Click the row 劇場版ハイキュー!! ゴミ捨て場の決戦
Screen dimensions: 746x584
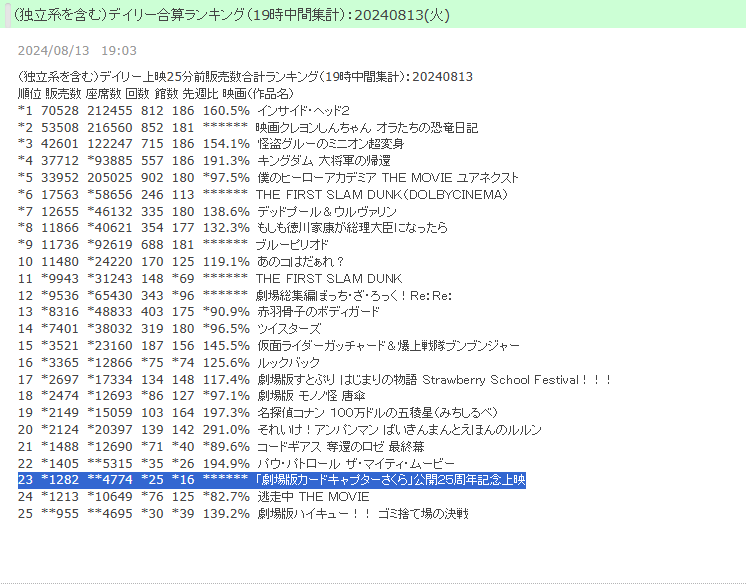243,513
